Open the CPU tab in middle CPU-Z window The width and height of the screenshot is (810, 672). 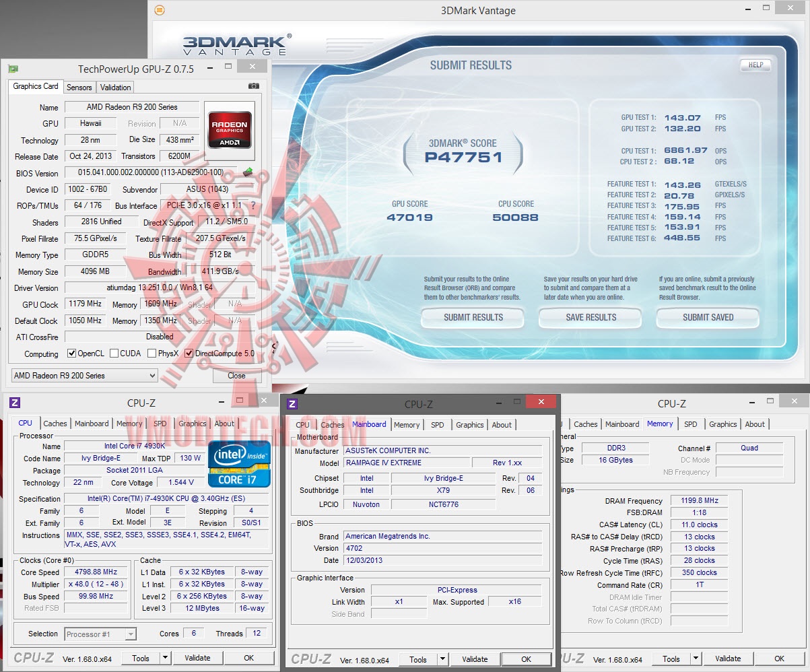tap(303, 425)
